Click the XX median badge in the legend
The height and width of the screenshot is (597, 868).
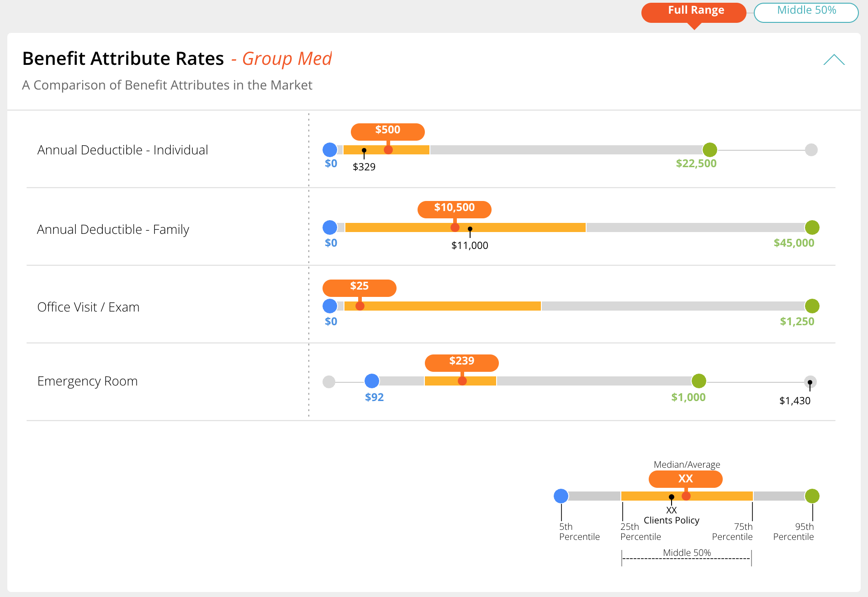pos(685,479)
